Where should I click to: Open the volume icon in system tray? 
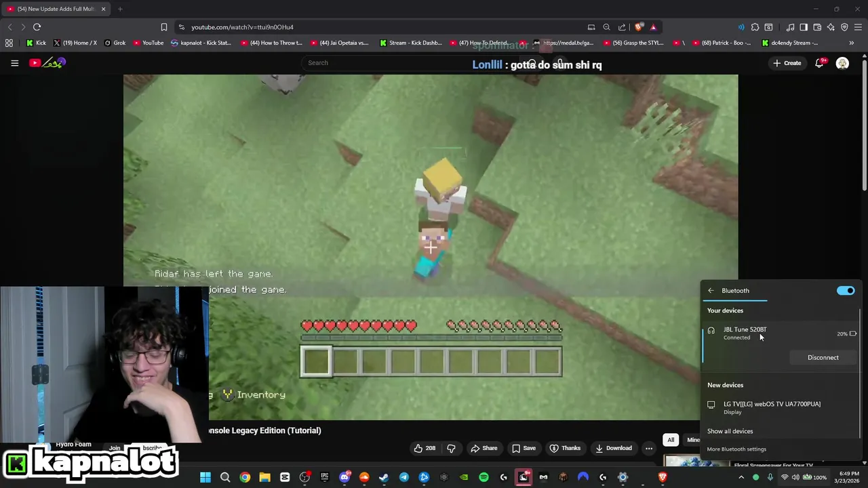pos(795,477)
